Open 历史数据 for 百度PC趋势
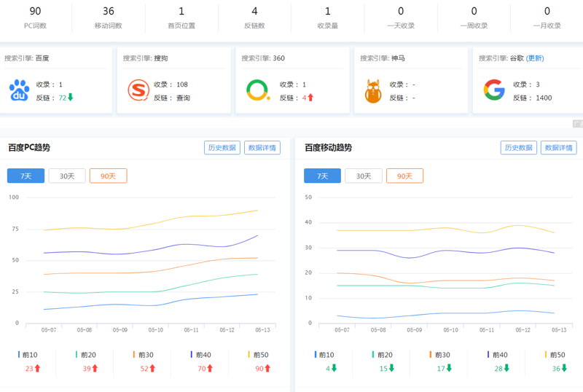 tap(222, 148)
